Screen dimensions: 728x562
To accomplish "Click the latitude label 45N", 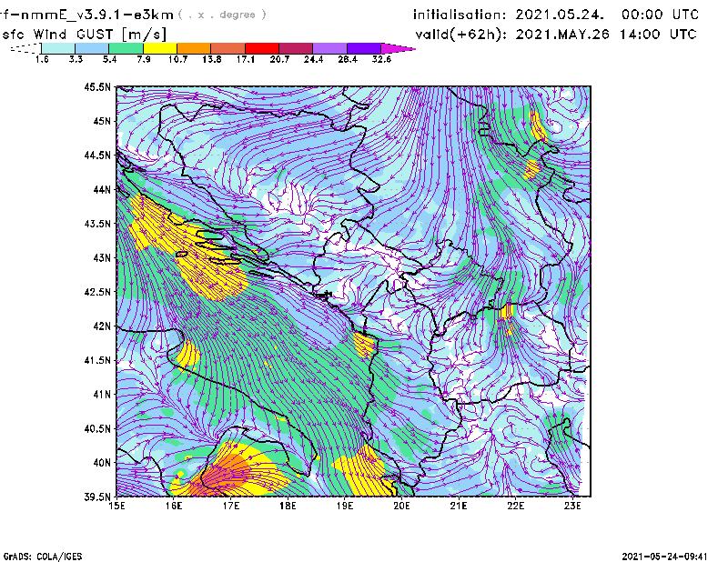I will point(102,121).
